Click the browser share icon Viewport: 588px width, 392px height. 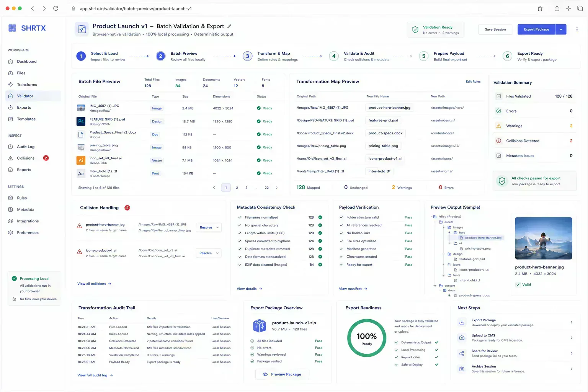557,8
